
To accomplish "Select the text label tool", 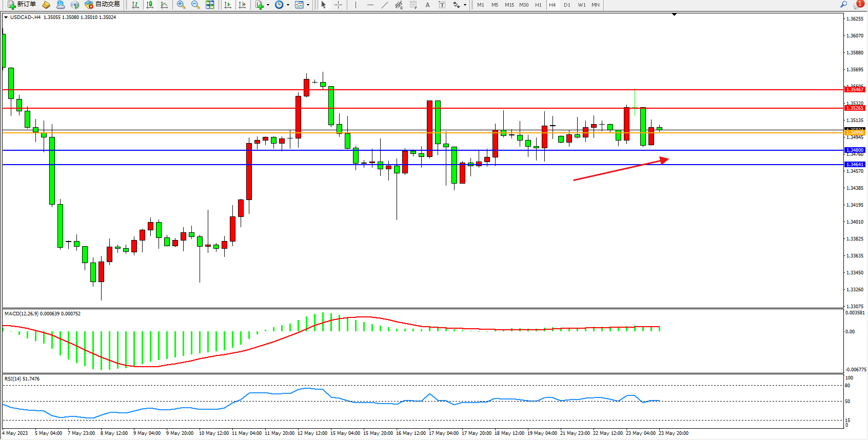I will point(428,5).
